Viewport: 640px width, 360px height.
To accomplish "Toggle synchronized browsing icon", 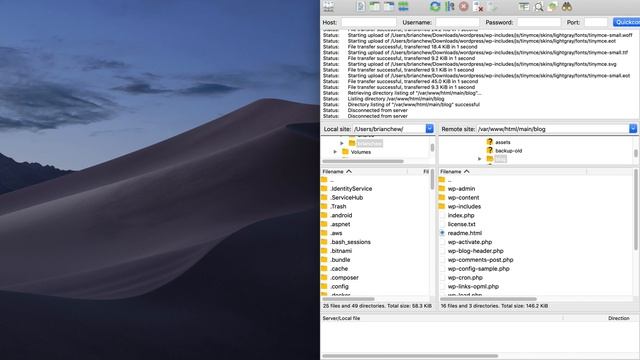I will [553, 7].
